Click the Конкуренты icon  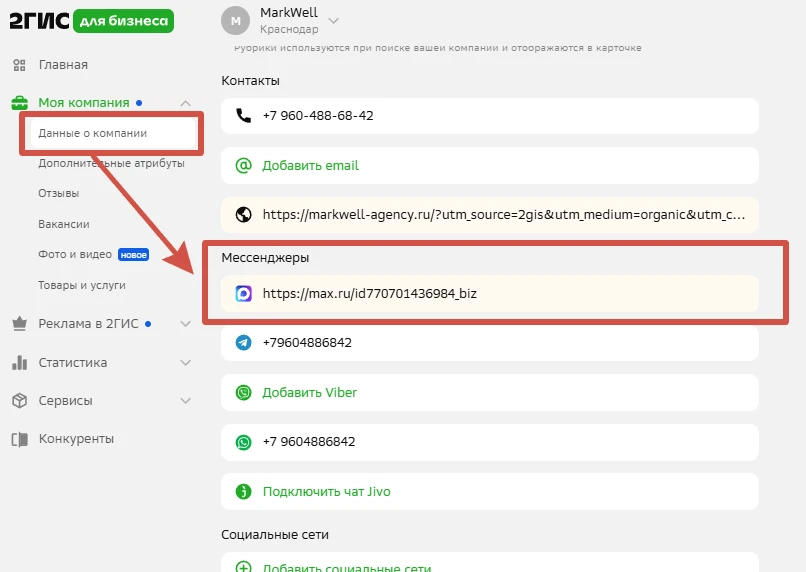tap(20, 439)
